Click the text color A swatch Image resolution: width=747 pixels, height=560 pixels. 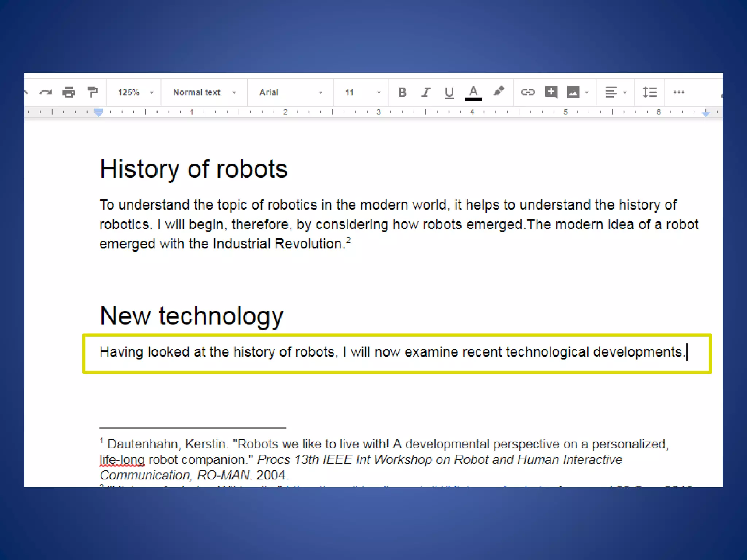pos(473,93)
